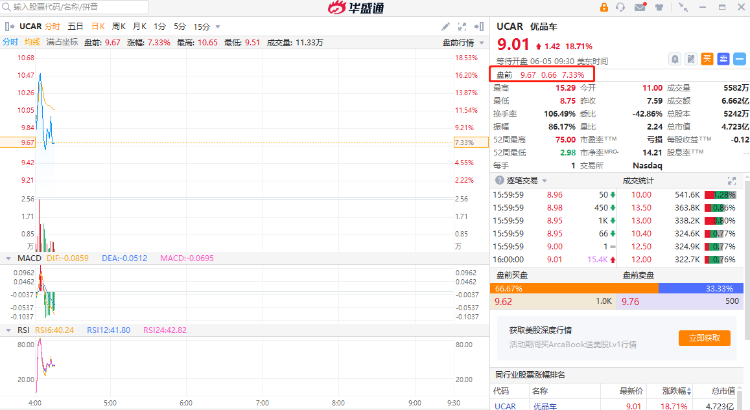This screenshot has height=410, width=750.
Task: Collapse the MACD indicator panel
Action: [8, 258]
